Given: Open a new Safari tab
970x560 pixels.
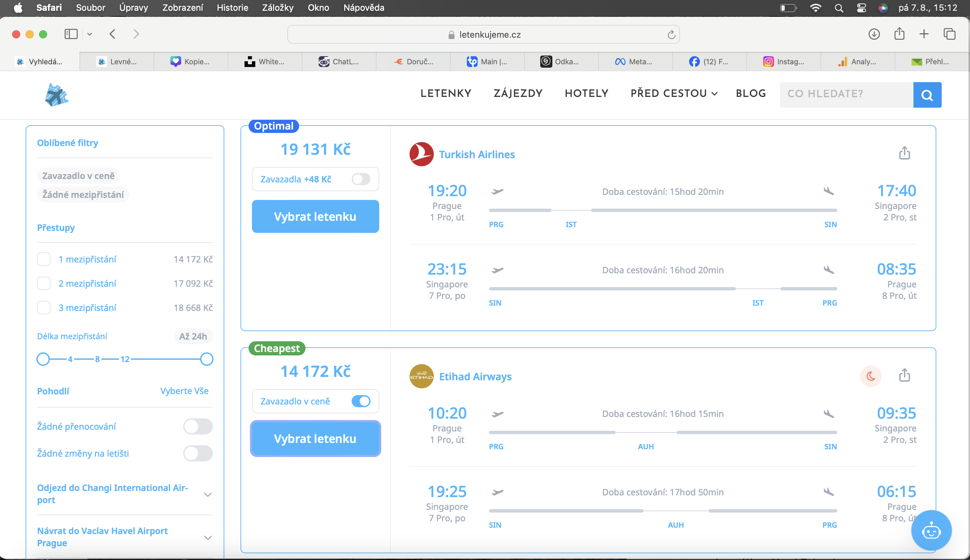Looking at the screenshot, I should click(x=924, y=34).
